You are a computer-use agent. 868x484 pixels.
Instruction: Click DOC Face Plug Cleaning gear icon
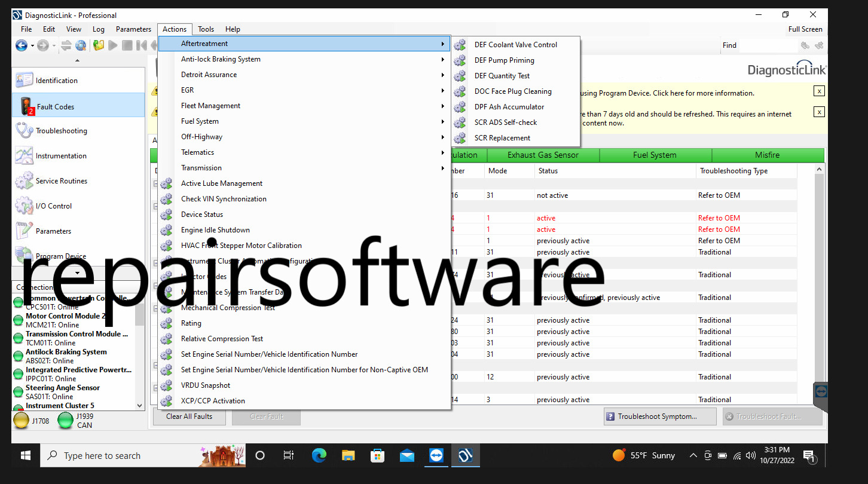point(460,91)
